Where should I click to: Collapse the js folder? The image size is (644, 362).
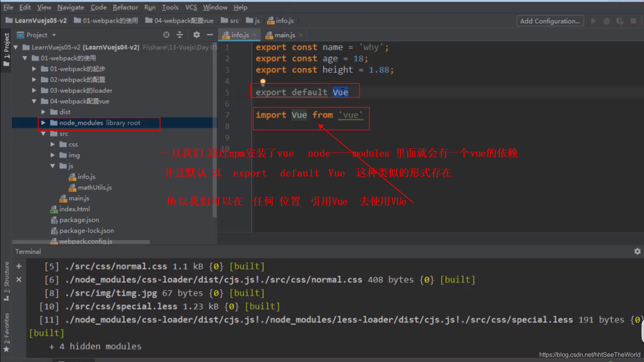click(x=53, y=166)
